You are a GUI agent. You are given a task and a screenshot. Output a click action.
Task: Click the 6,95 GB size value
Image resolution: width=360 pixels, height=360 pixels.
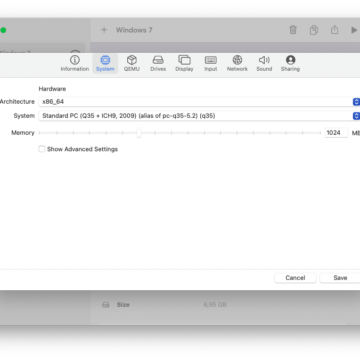pyautogui.click(x=215, y=305)
